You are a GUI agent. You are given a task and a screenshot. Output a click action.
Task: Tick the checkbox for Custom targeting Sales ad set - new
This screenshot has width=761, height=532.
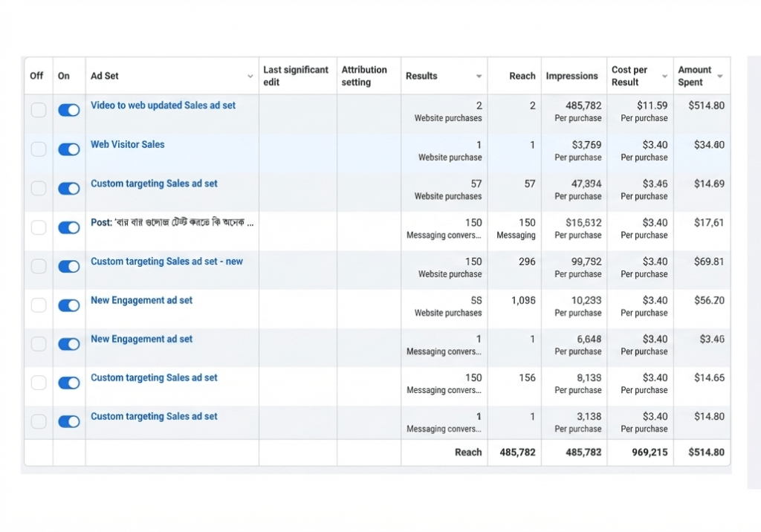tap(39, 266)
